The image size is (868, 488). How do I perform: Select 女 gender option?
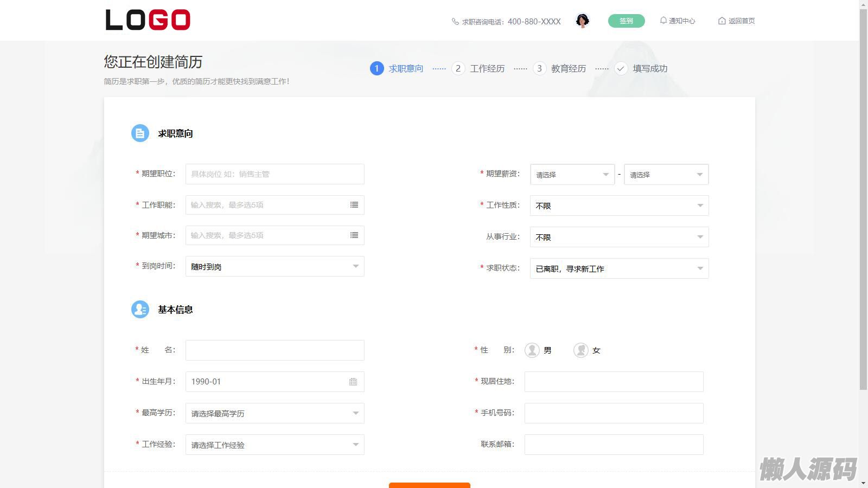point(582,350)
